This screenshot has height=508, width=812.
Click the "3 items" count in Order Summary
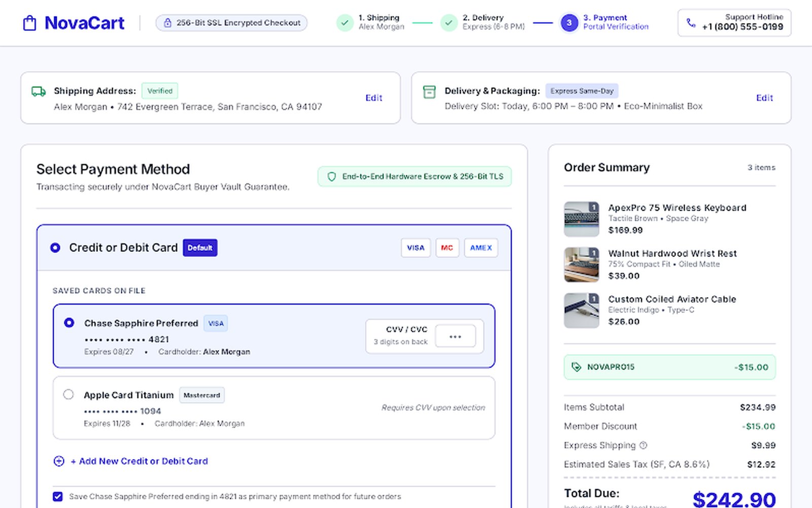(x=761, y=168)
